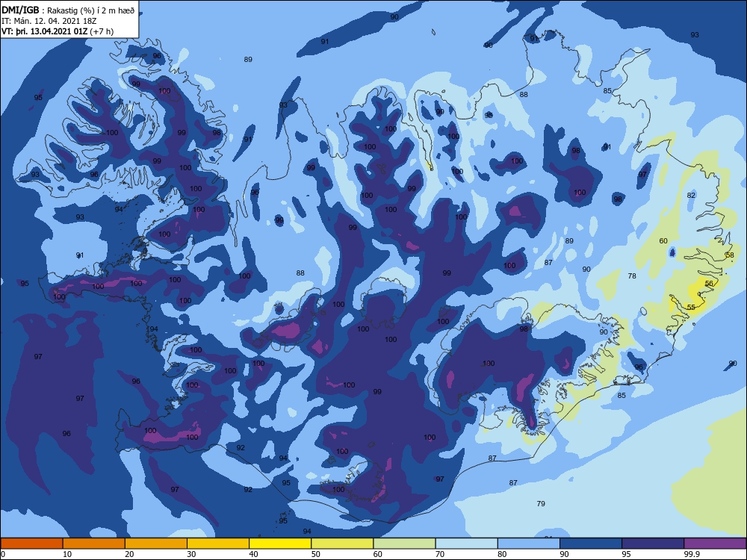
Task: Click the legend scale label 70
Action: click(440, 554)
